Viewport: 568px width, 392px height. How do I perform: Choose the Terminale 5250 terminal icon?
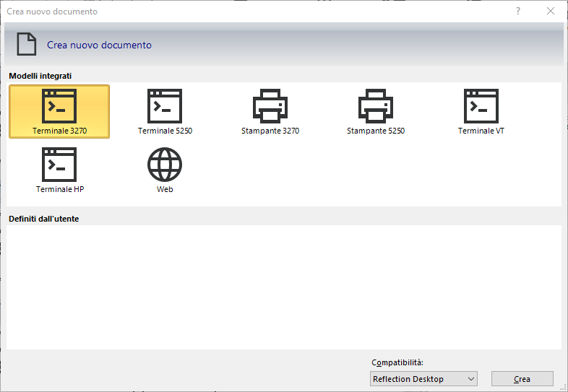point(165,106)
